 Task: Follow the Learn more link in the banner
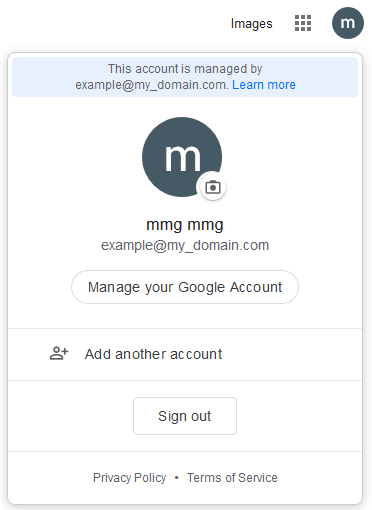coord(264,85)
